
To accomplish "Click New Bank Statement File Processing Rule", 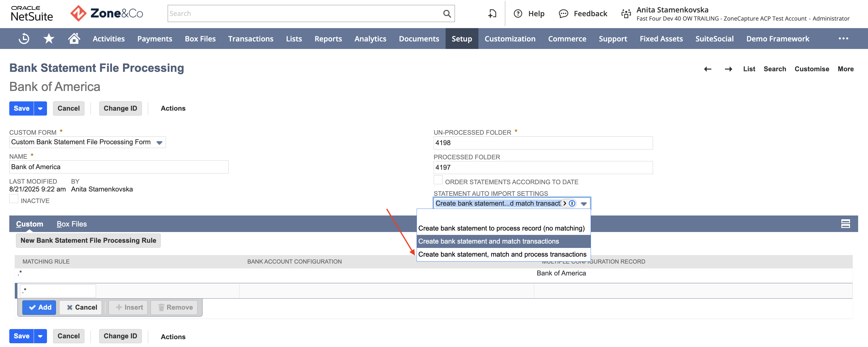I will coord(88,241).
